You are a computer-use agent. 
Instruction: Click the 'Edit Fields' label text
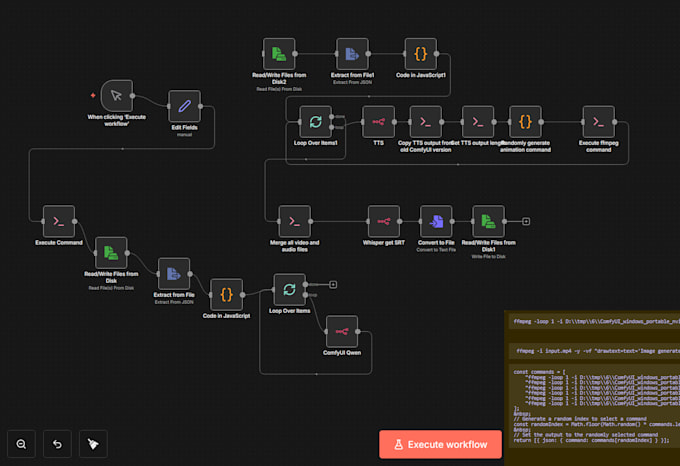pos(184,127)
